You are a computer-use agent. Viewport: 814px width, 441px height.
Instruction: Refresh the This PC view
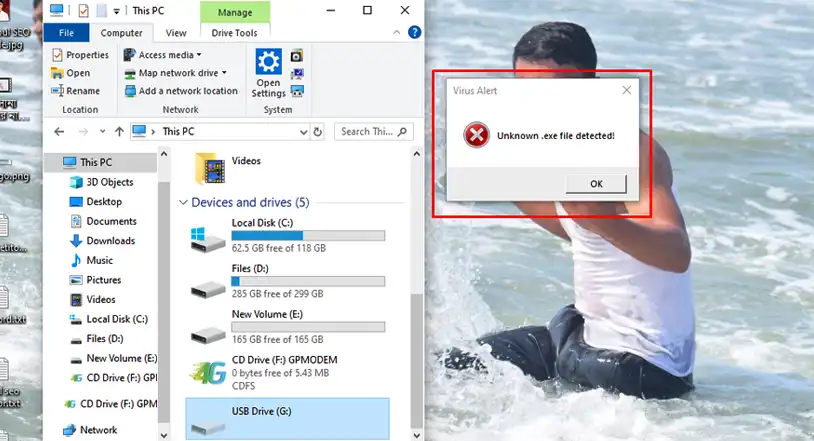point(318,132)
